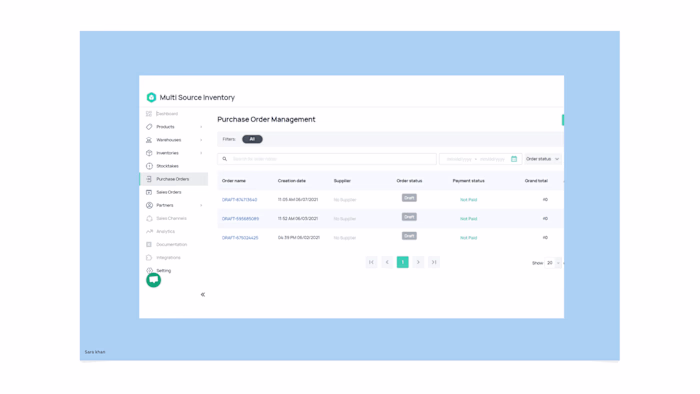Go to next page of orders
The height and width of the screenshot is (394, 700).
[x=418, y=262]
